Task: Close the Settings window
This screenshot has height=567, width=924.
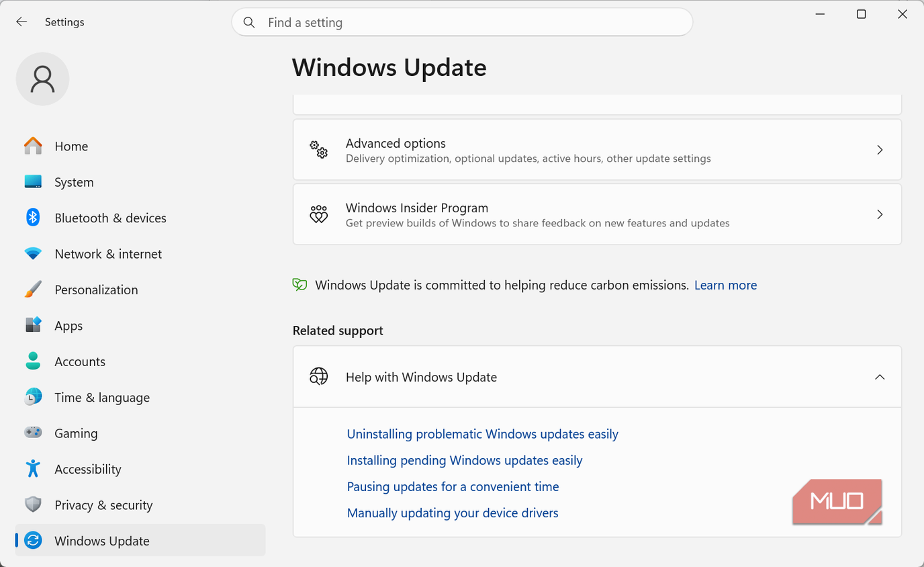Action: point(903,14)
